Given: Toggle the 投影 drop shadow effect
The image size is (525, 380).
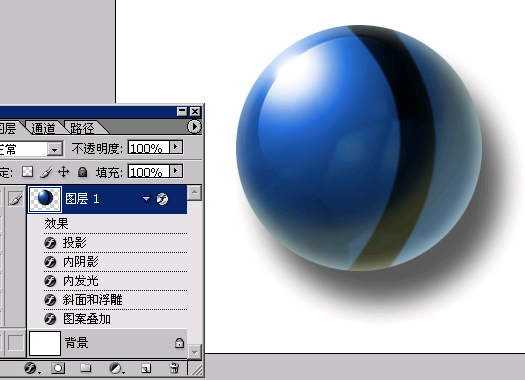Looking at the screenshot, I should click(50, 243).
